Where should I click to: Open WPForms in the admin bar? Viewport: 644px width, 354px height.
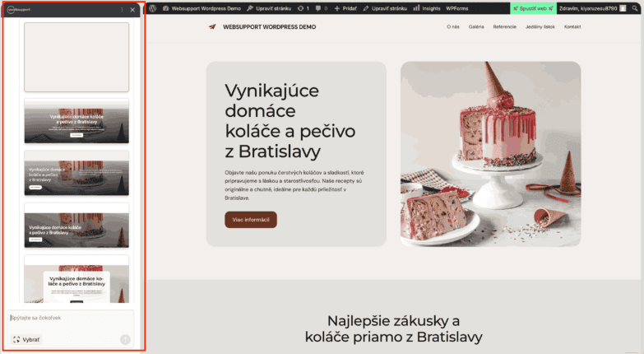pyautogui.click(x=457, y=8)
